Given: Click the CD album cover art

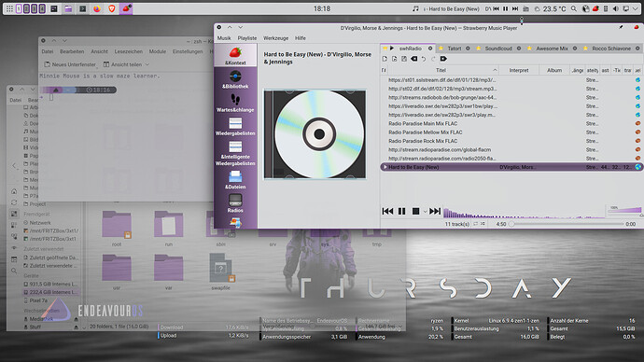Looking at the screenshot, I should (315, 134).
